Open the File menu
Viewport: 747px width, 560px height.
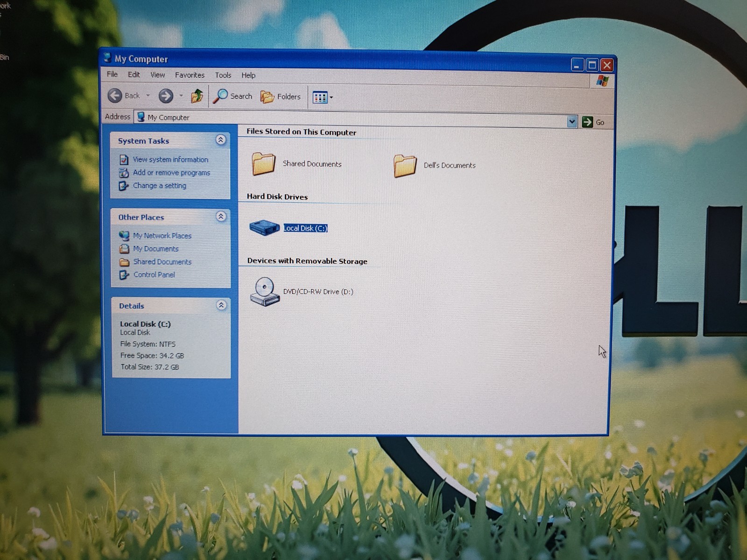click(112, 74)
